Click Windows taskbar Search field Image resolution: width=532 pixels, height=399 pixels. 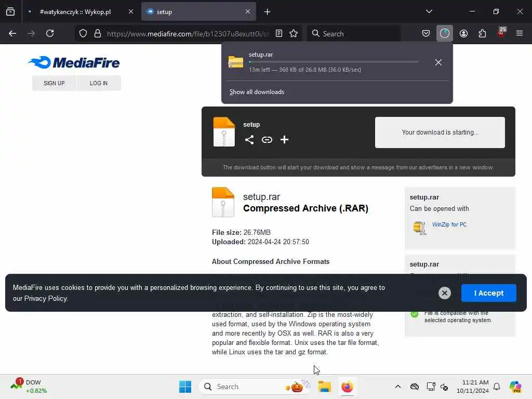(x=255, y=387)
